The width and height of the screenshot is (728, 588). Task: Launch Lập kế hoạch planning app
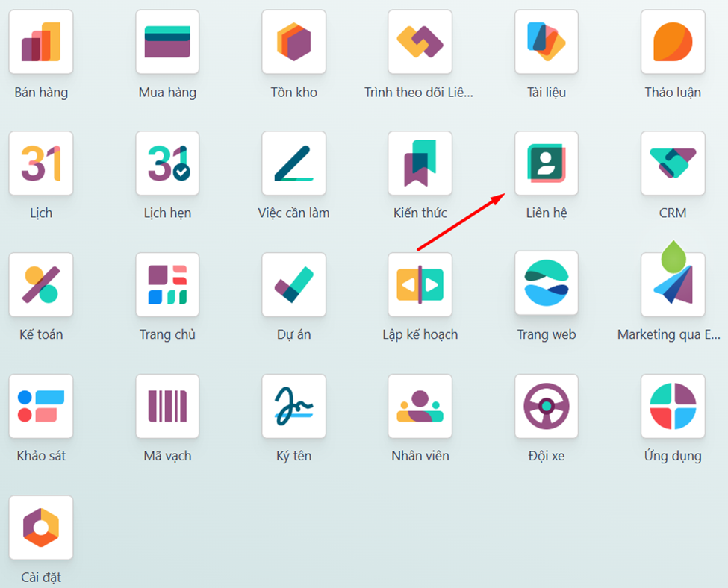tap(420, 284)
